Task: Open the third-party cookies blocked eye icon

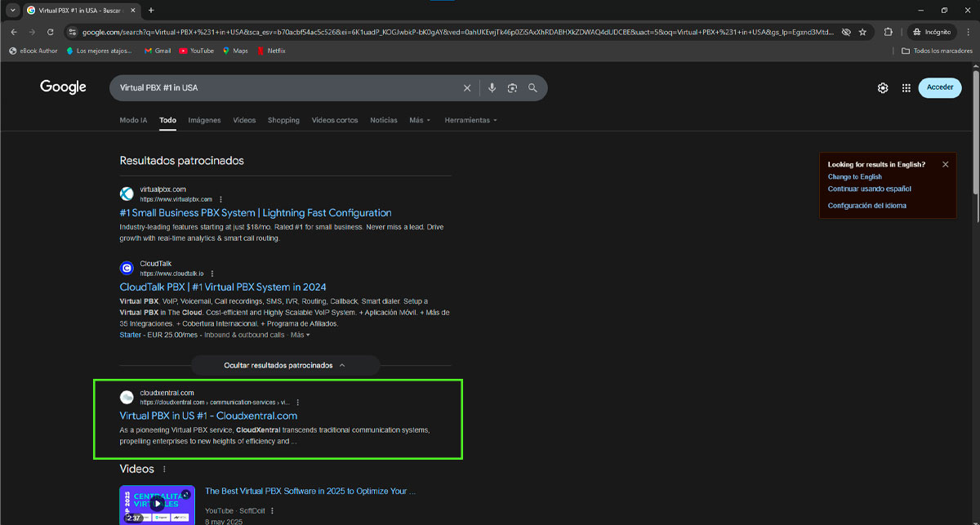Action: coord(846,32)
